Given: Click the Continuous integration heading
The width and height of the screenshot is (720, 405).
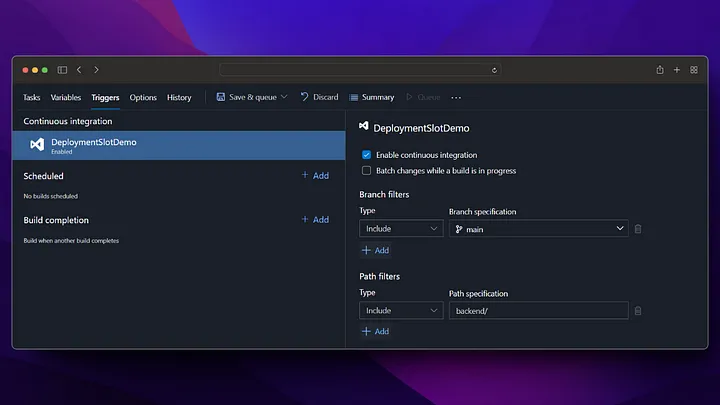Looking at the screenshot, I should click(x=68, y=121).
